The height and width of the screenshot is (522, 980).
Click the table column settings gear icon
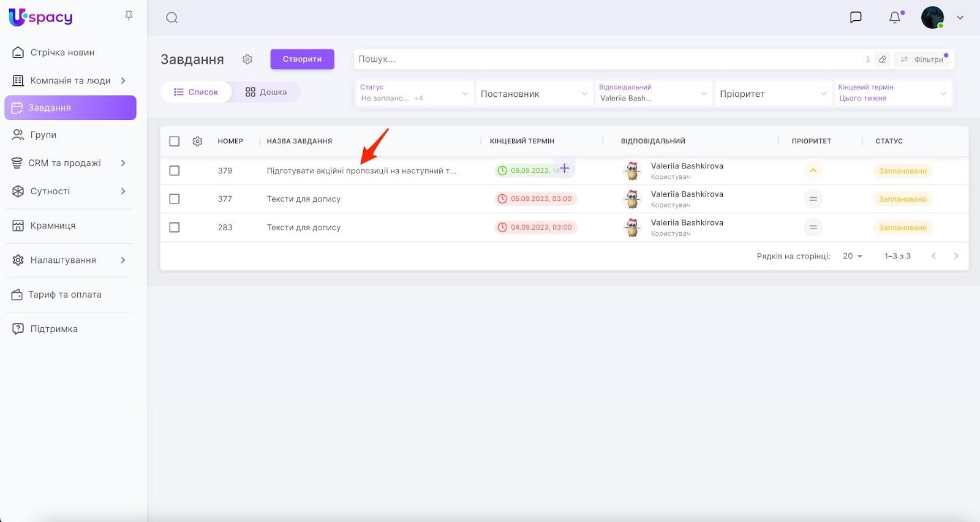197,142
